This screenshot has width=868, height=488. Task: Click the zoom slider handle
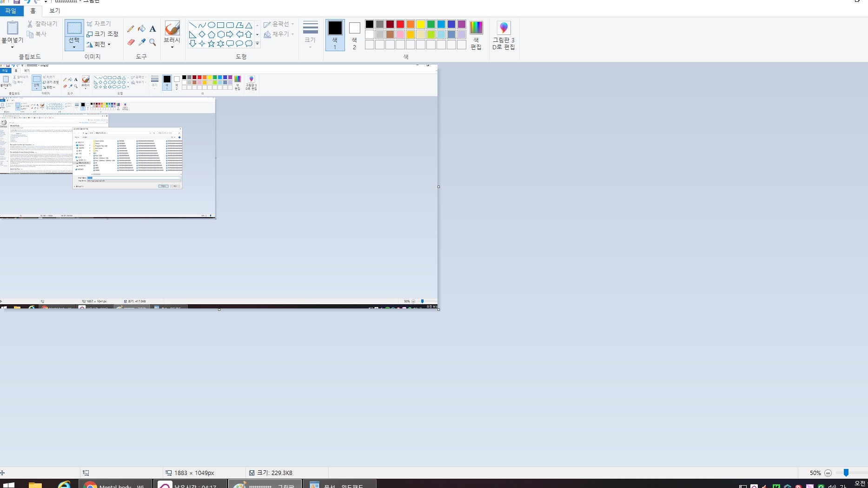pyautogui.click(x=846, y=473)
